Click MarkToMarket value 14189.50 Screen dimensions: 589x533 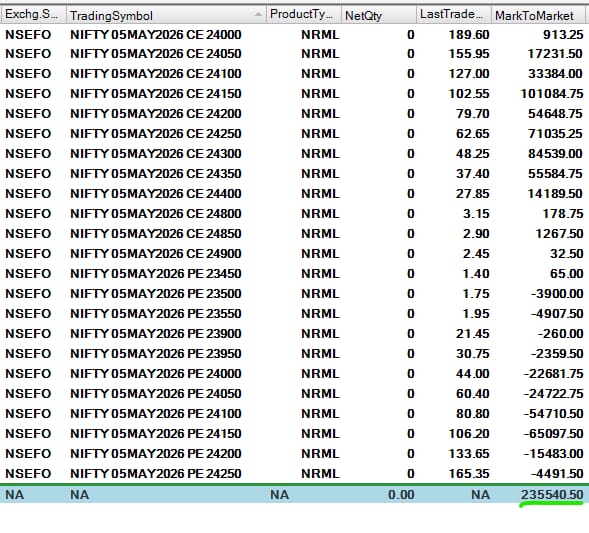coord(555,193)
